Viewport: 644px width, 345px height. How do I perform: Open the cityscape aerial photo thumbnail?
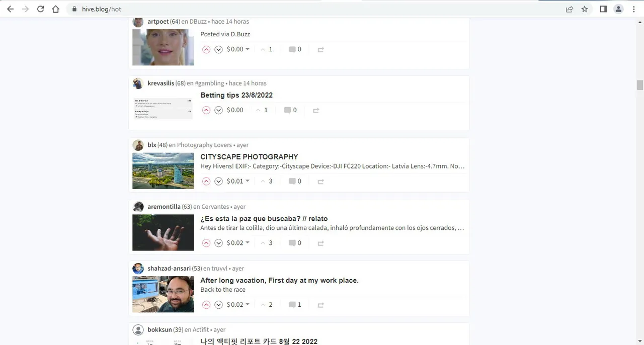(163, 171)
